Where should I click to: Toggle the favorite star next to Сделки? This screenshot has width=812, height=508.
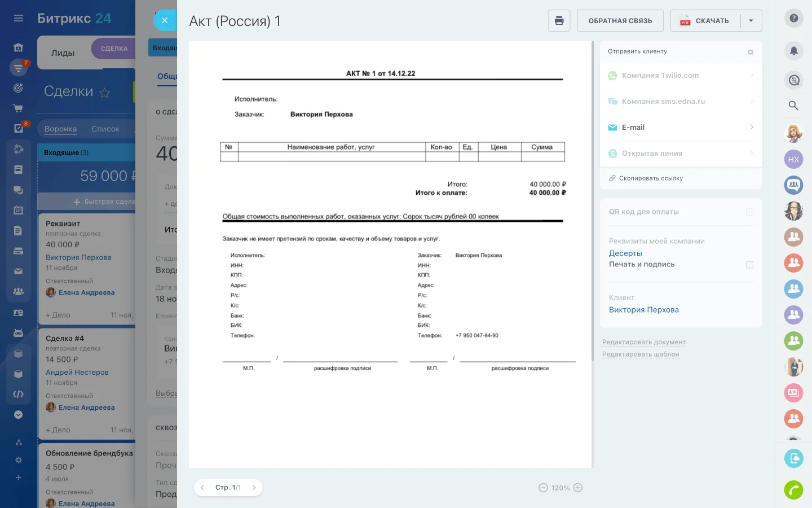pos(104,93)
